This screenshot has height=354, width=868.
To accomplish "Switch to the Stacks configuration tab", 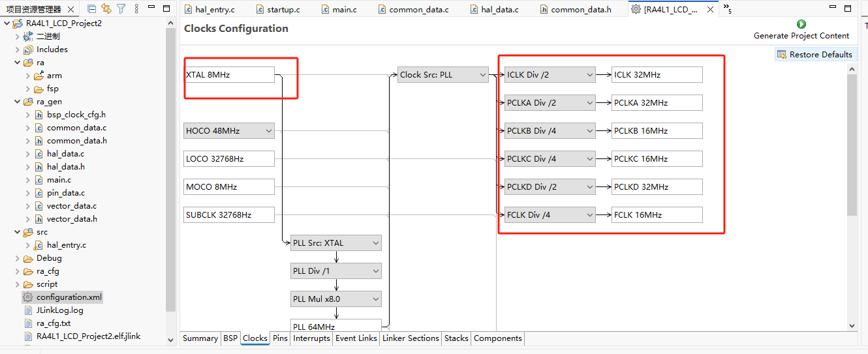I will (x=456, y=338).
